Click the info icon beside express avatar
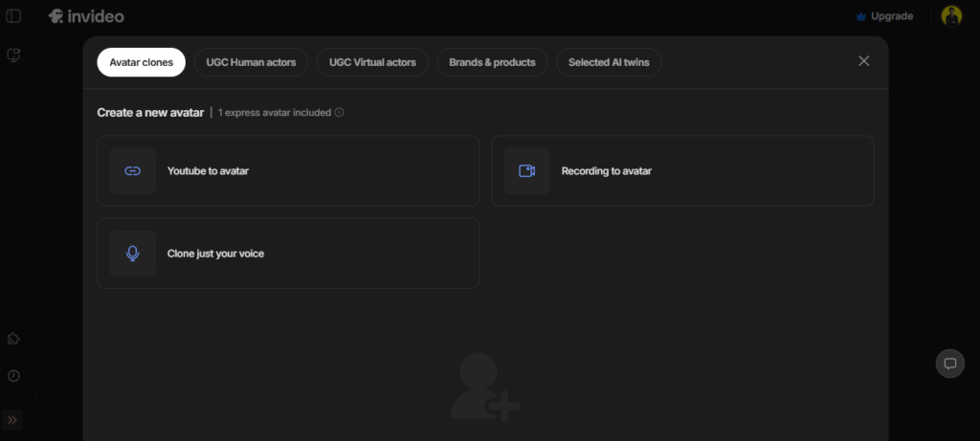980x441 pixels. point(340,113)
